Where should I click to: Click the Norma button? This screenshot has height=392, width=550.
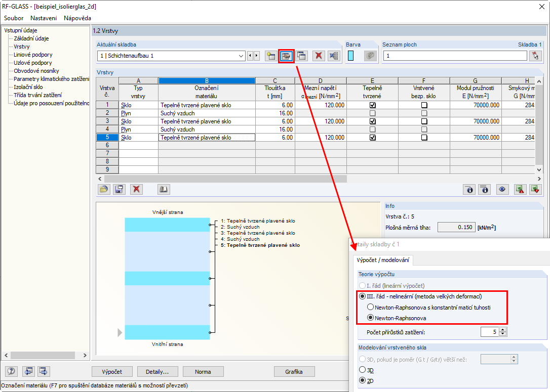(203, 372)
